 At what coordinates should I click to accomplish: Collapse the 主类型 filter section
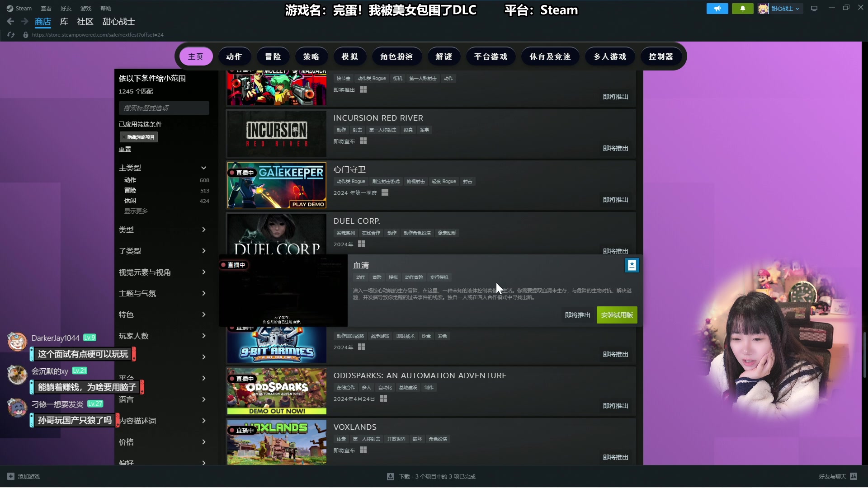point(203,168)
